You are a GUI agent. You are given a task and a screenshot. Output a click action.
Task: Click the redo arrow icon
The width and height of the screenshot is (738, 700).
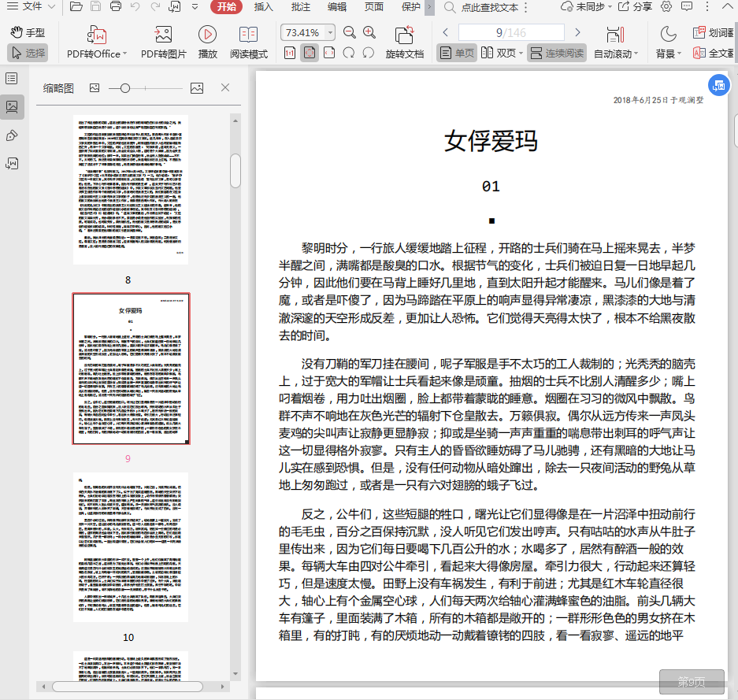[x=155, y=6]
